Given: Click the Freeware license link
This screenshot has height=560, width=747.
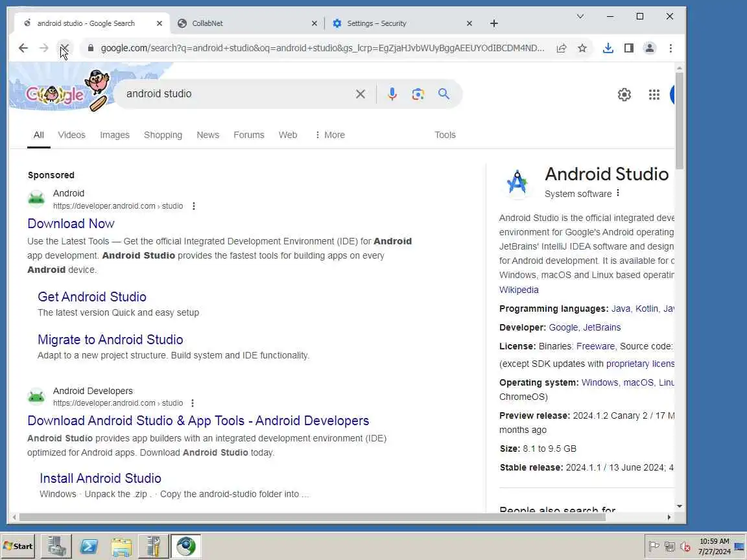Looking at the screenshot, I should [595, 347].
